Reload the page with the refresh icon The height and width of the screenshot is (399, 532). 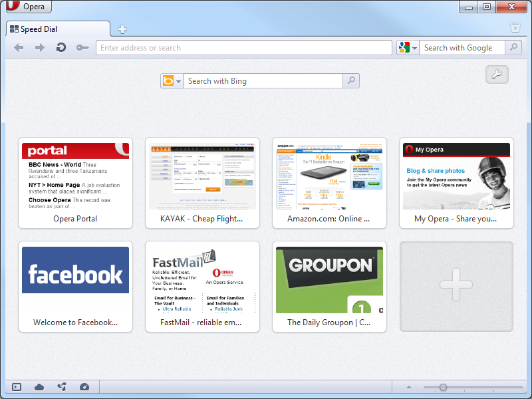61,48
